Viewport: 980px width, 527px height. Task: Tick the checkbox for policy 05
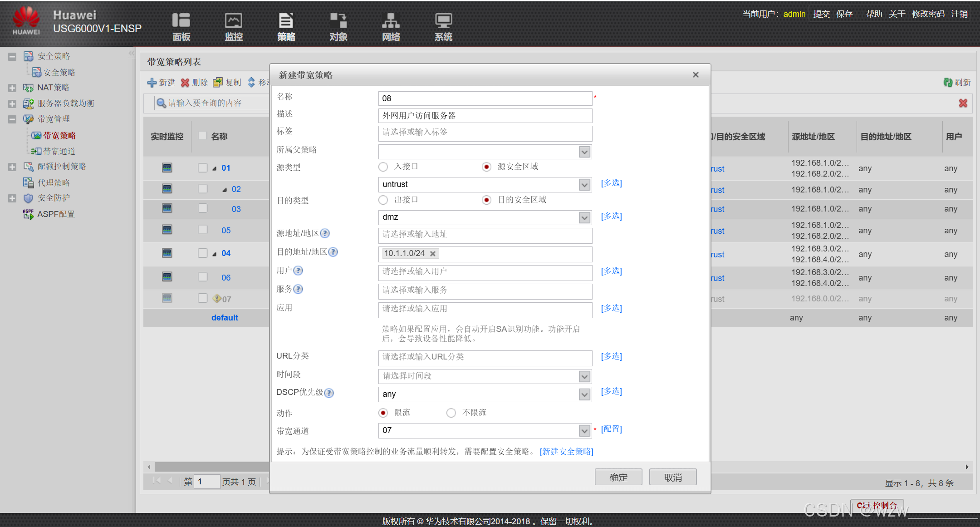[x=202, y=230]
